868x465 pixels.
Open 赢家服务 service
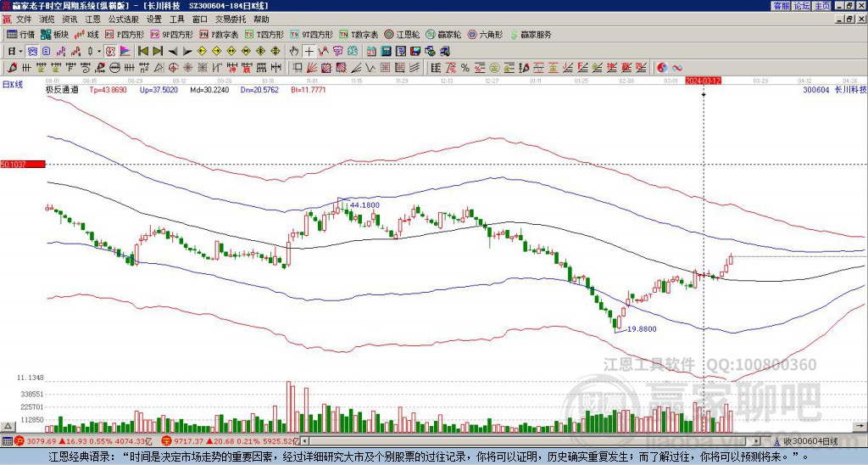tap(531, 34)
